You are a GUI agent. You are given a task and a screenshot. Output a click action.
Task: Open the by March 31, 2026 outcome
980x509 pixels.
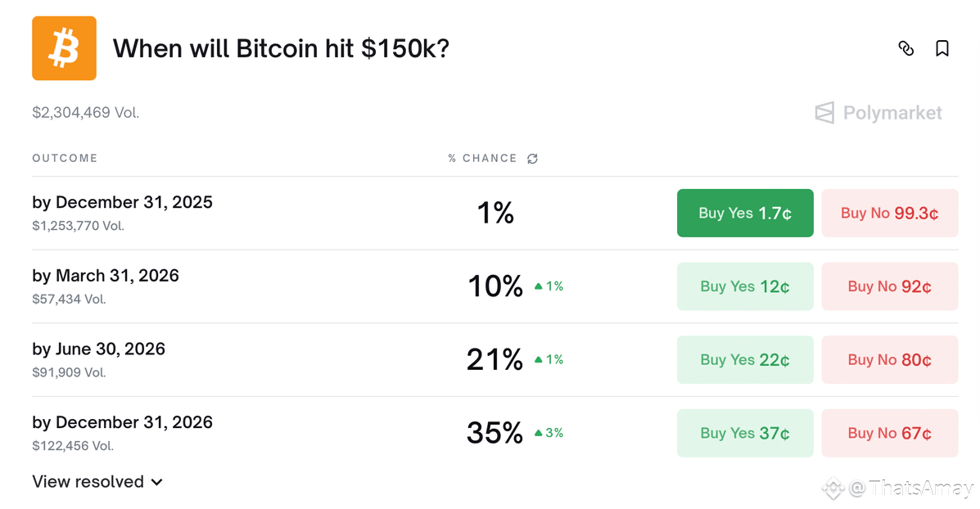tap(106, 276)
